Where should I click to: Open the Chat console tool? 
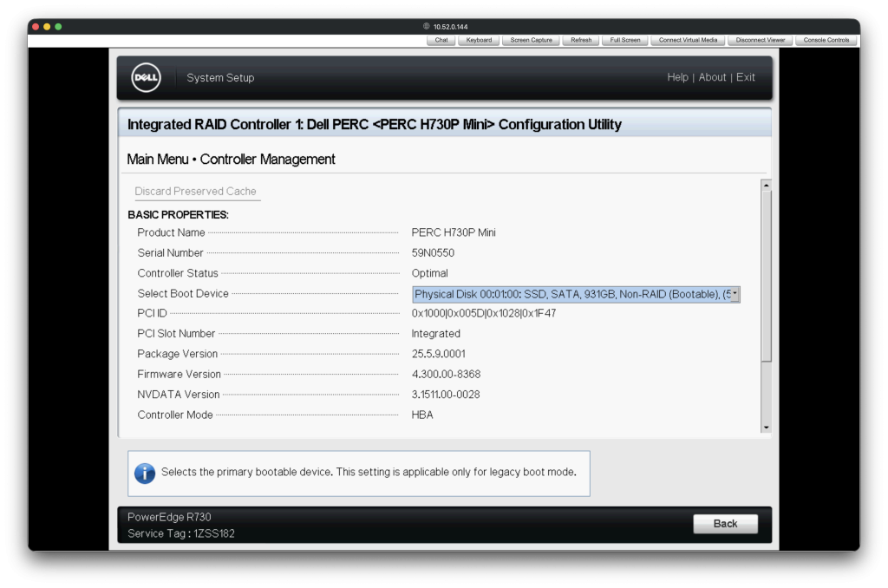tap(441, 39)
